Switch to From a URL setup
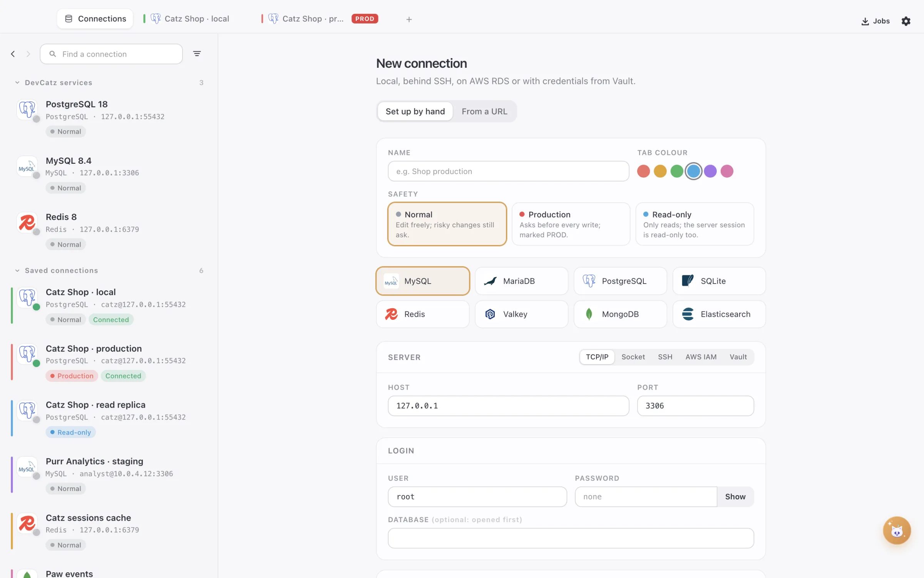Screen dimensions: 924x578 point(484,111)
